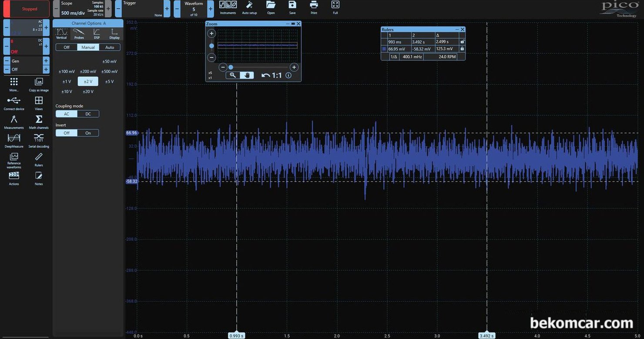Open channel B settings
Image resolution: width=644 pixels, height=339 pixels.
26,46
